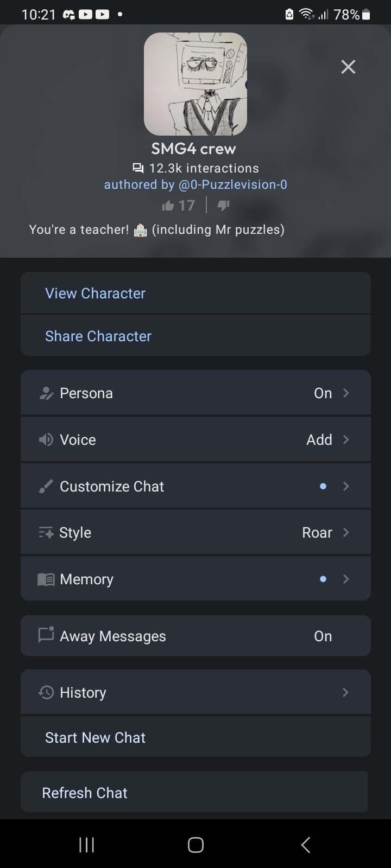Open View Character
391x868 pixels.
195,293
